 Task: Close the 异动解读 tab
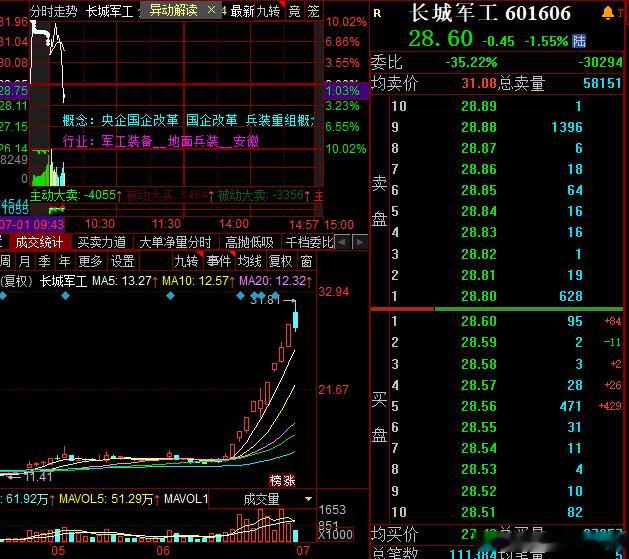211,10
